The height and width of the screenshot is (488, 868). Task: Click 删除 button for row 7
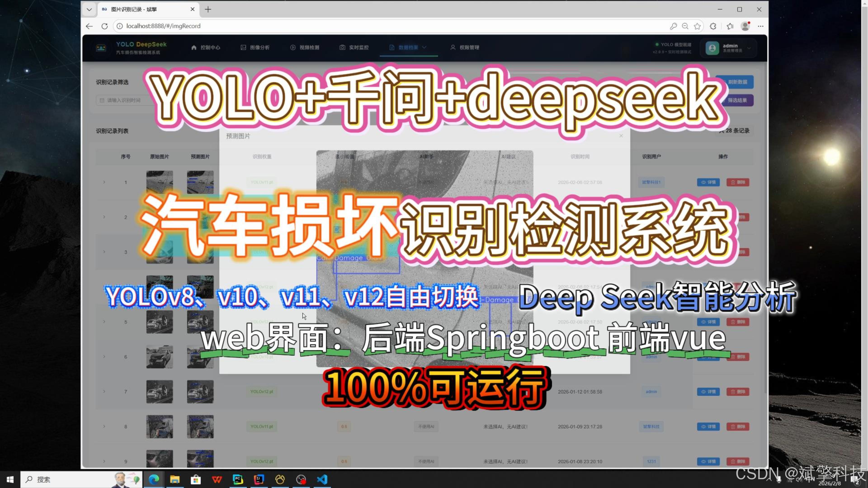click(x=738, y=392)
